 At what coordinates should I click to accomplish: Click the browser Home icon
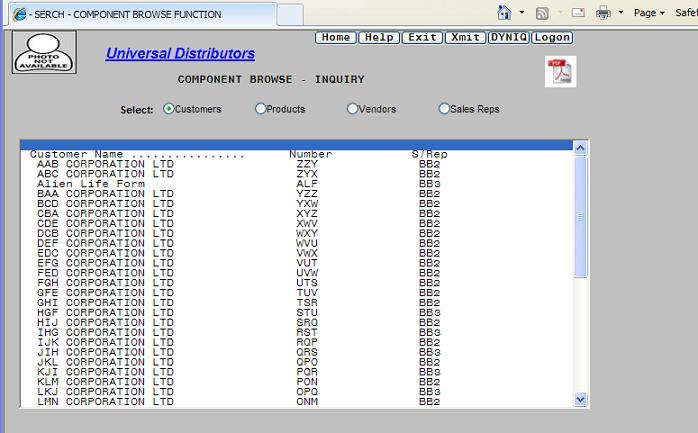[506, 13]
